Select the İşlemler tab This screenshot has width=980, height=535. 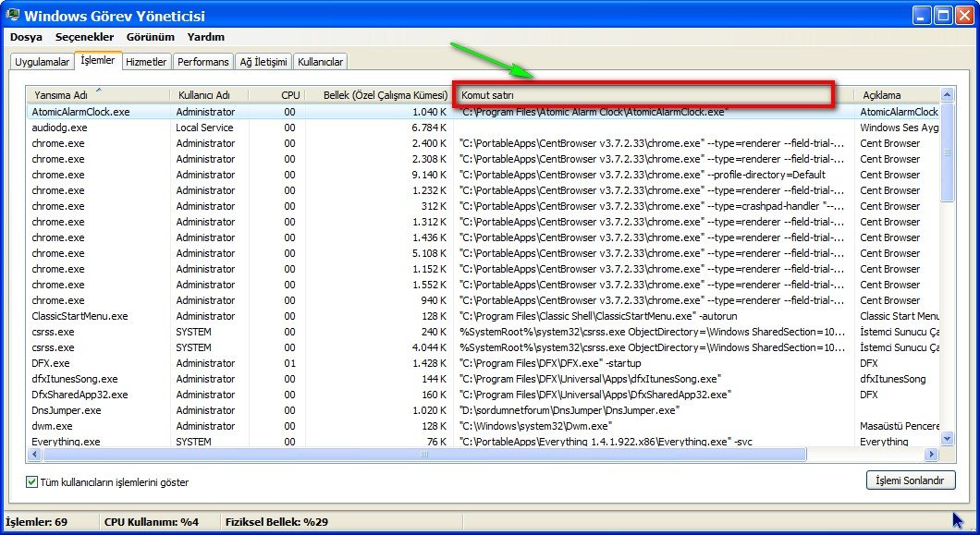click(97, 60)
